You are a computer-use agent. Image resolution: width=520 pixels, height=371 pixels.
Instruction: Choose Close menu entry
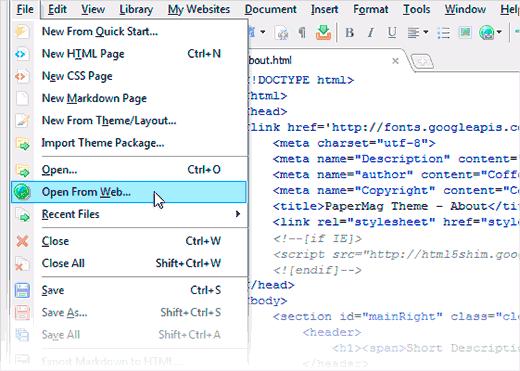click(129, 241)
